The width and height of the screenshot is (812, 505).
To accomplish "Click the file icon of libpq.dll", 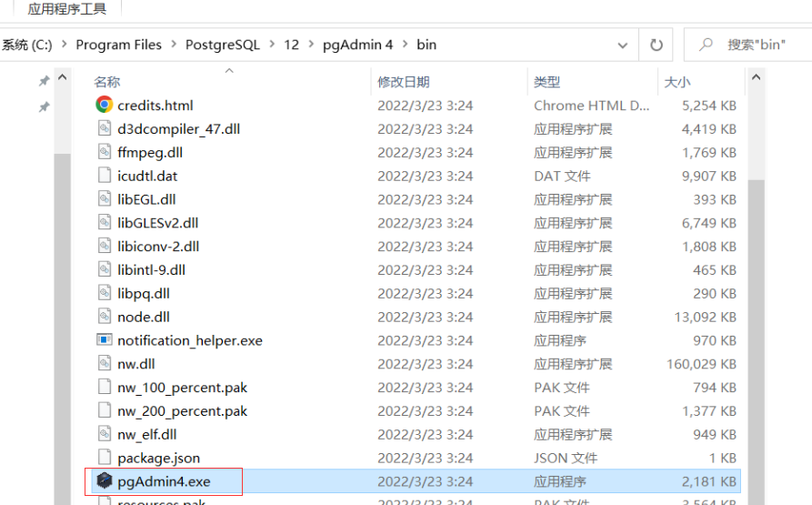I will (x=104, y=293).
